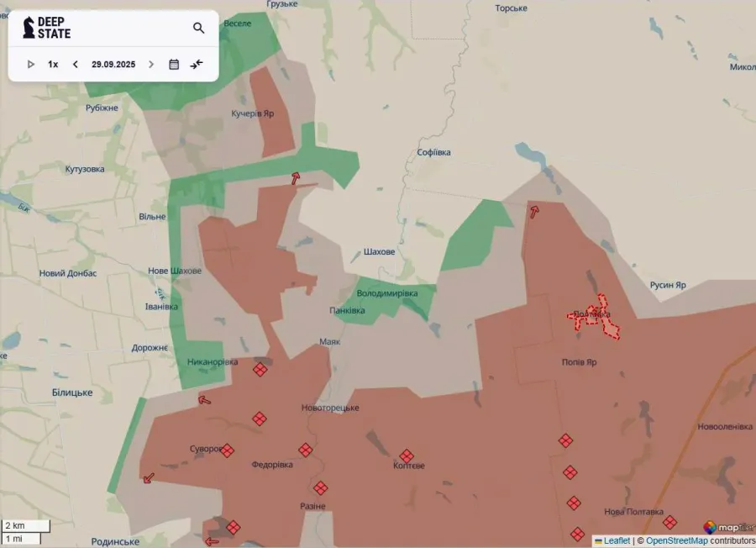The width and height of the screenshot is (756, 548).
Task: Open the map search magnifier
Action: pos(199,28)
